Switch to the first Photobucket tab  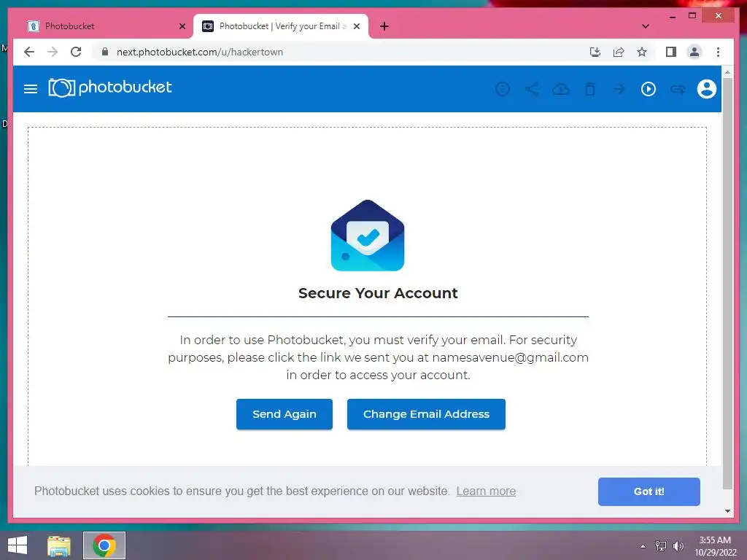coord(105,26)
